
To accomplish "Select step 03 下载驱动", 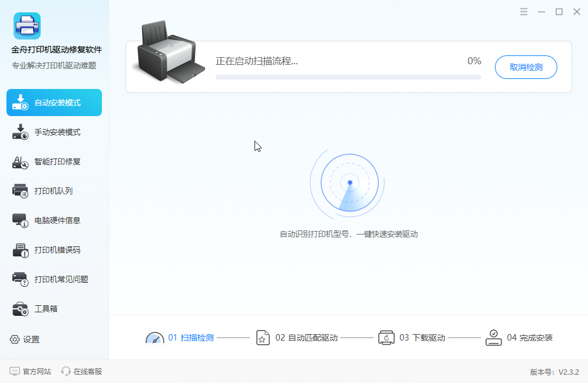I will tap(411, 338).
